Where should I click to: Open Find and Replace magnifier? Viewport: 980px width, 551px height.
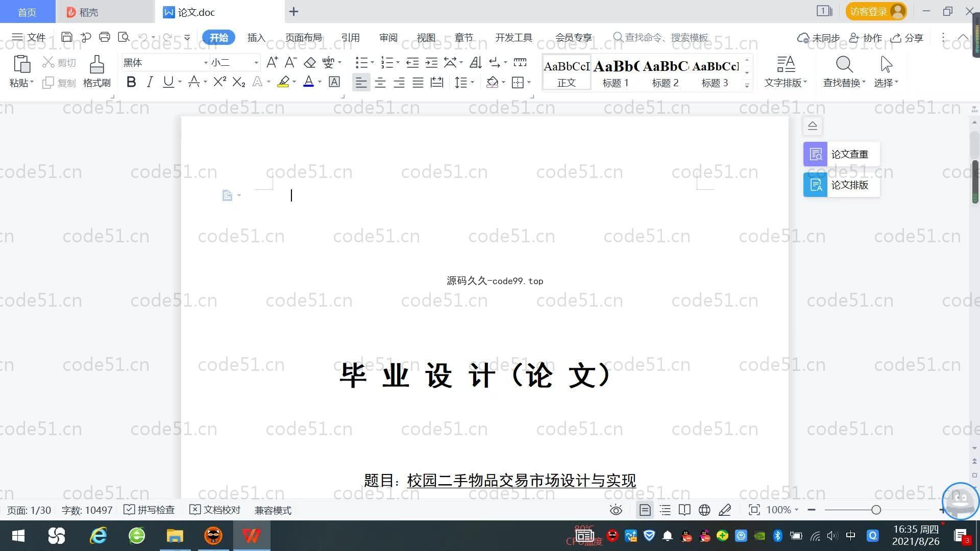[844, 71]
